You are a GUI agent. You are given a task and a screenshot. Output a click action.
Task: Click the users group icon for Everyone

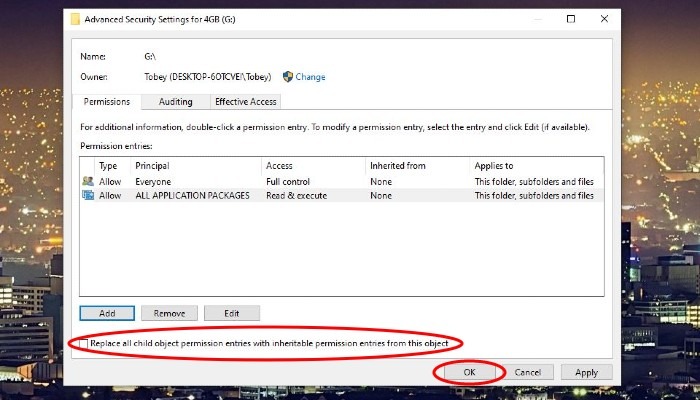click(88, 181)
